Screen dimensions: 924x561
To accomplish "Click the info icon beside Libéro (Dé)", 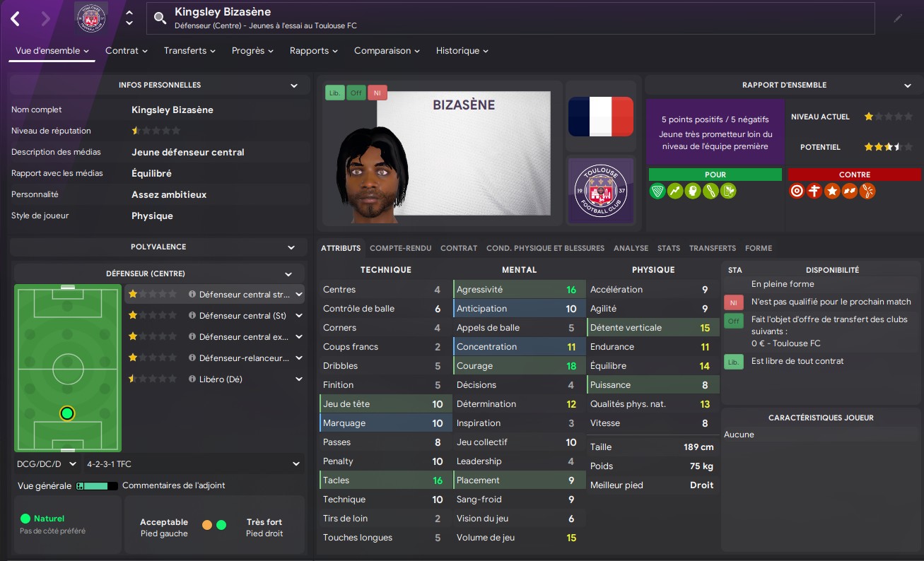I will (x=192, y=379).
